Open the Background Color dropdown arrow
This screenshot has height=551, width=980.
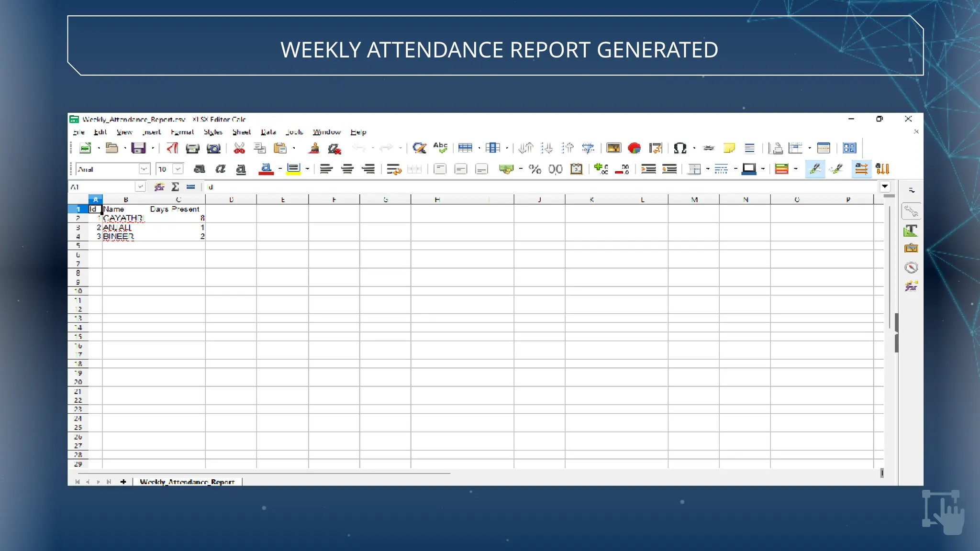[307, 169]
